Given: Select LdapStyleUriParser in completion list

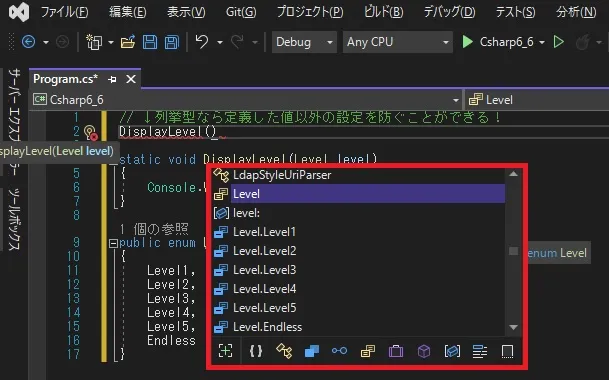Looking at the screenshot, I should (x=359, y=175).
